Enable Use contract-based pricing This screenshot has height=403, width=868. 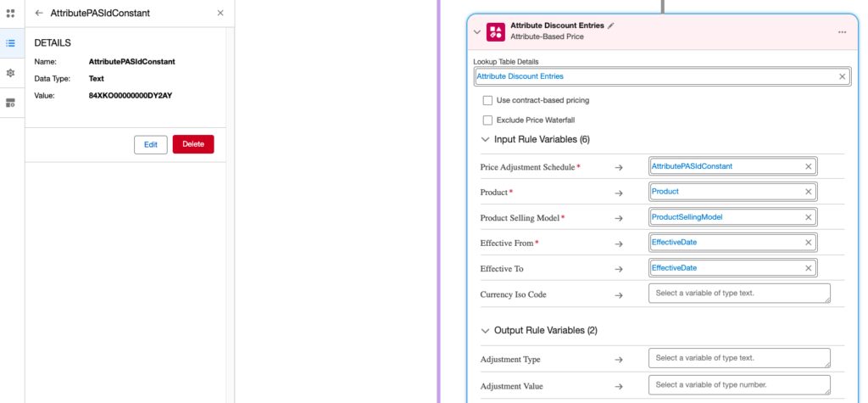[x=487, y=100]
